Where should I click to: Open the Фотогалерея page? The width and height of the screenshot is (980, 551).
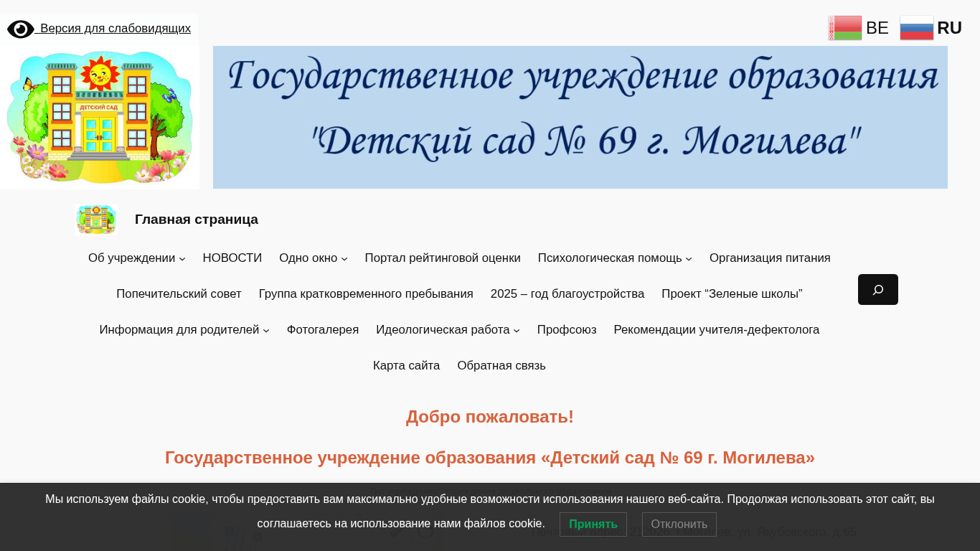click(x=323, y=330)
